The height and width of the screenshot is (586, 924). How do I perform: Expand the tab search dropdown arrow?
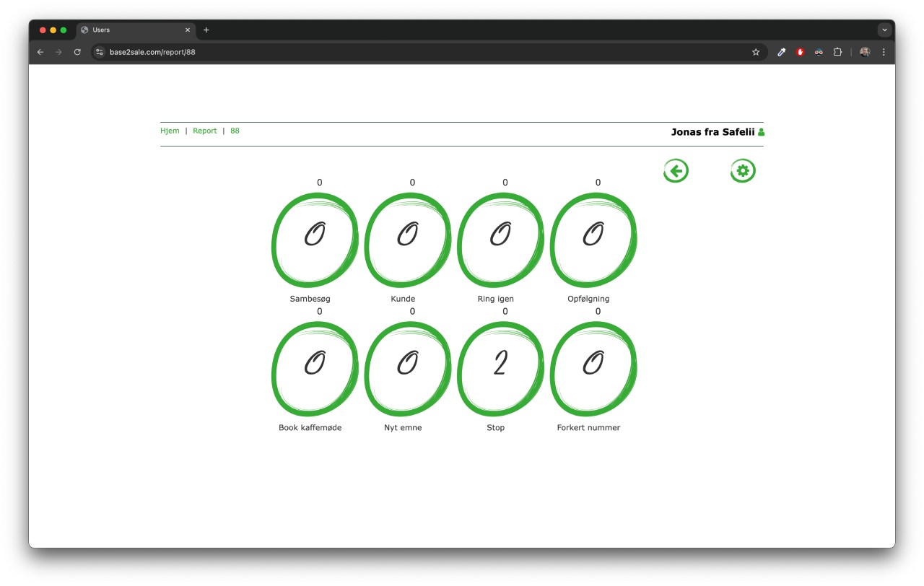(x=884, y=30)
